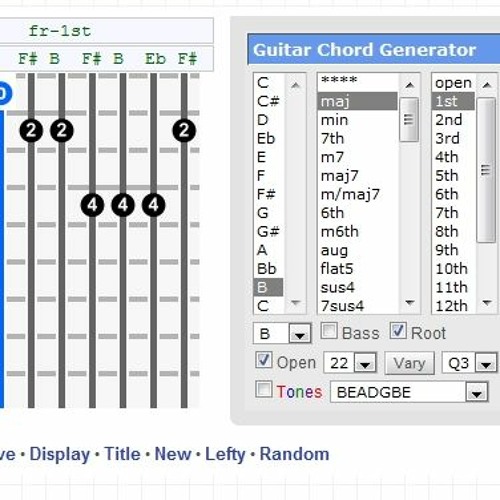Viewport: 500px width, 500px height.
Task: Click the Title link
Action: pos(122,454)
